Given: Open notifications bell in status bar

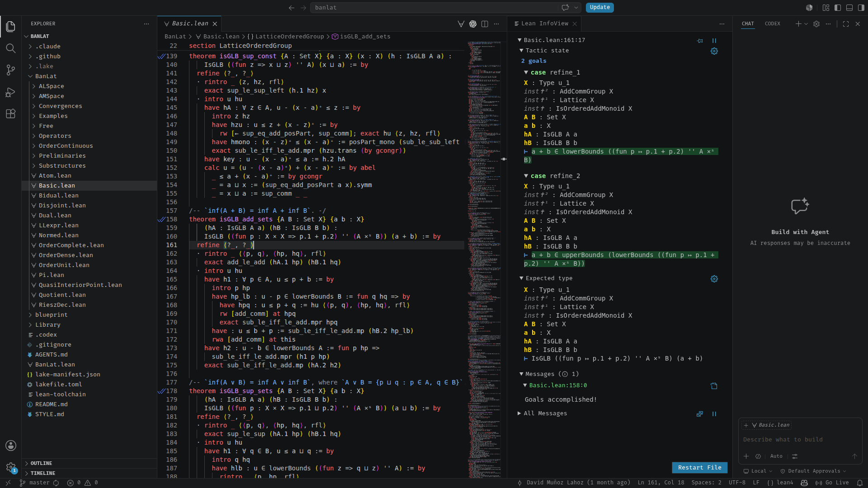Looking at the screenshot, I should pos(860,483).
